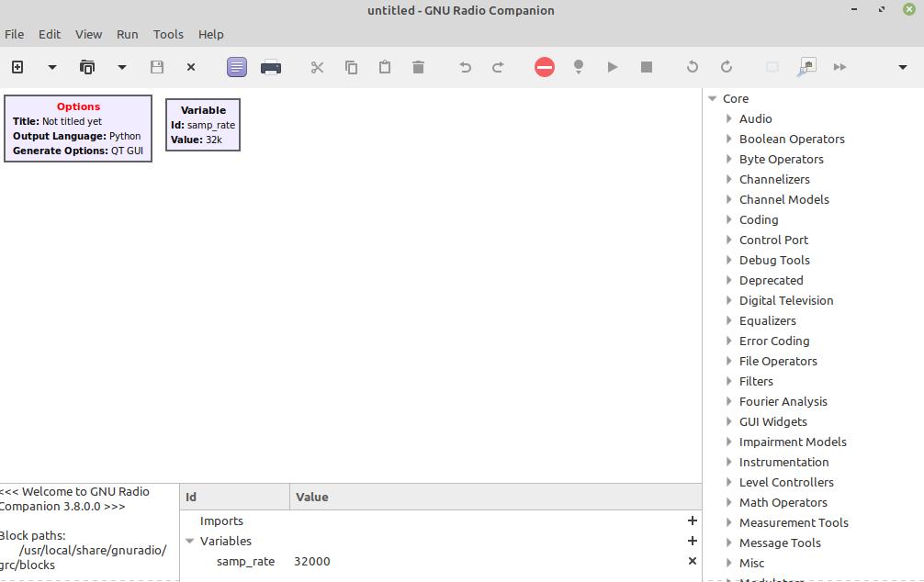Select Filters category row
This screenshot has width=924, height=582.
pos(813,381)
